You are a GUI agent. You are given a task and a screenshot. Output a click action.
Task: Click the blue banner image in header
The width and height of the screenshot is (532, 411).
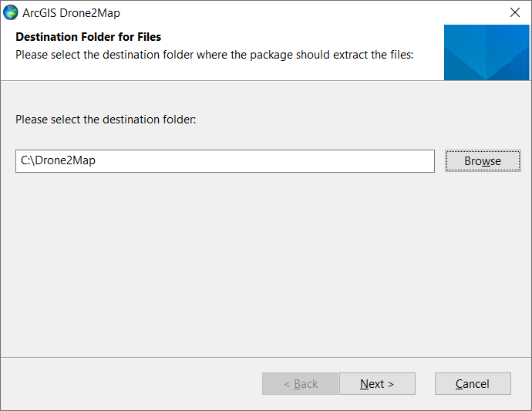point(487,52)
